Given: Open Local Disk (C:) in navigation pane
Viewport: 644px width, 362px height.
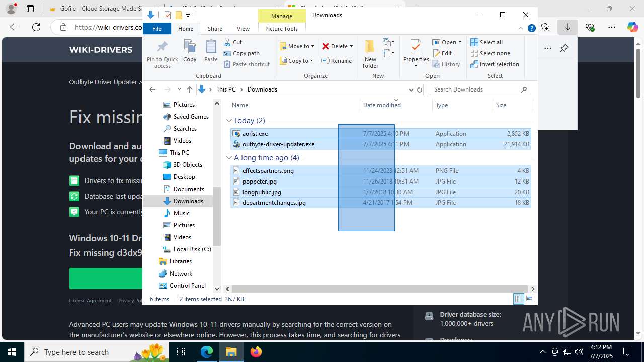Looking at the screenshot, I should coord(187,249).
